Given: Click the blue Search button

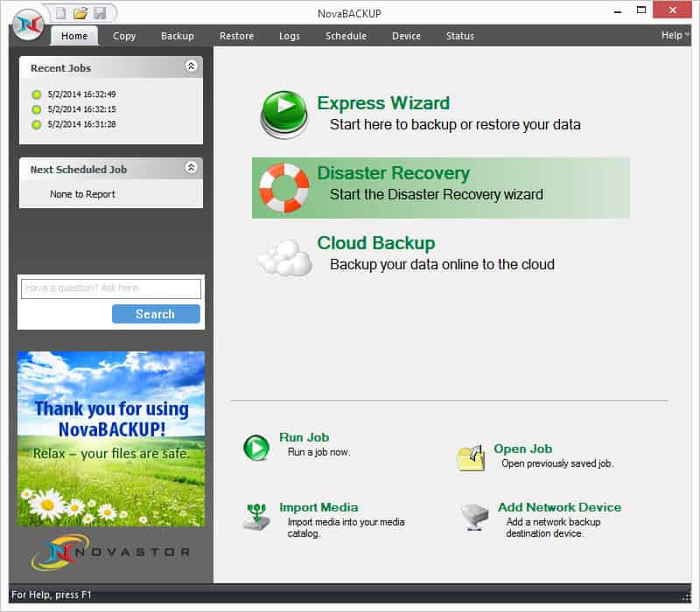Looking at the screenshot, I should click(x=156, y=314).
